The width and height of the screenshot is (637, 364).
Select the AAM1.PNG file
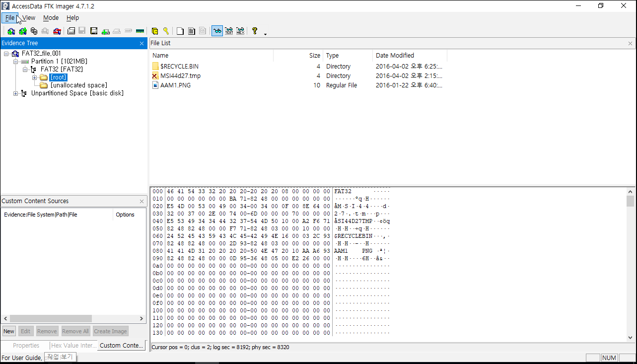[x=175, y=85]
